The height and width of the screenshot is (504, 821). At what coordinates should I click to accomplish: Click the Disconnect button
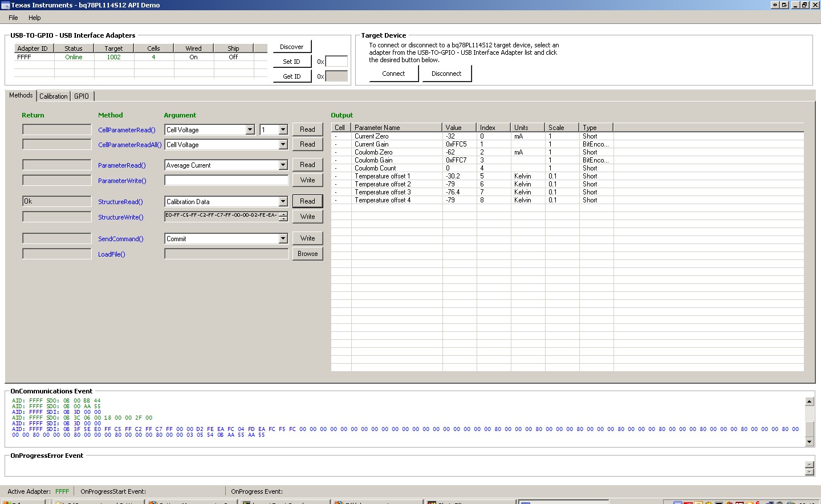point(446,74)
